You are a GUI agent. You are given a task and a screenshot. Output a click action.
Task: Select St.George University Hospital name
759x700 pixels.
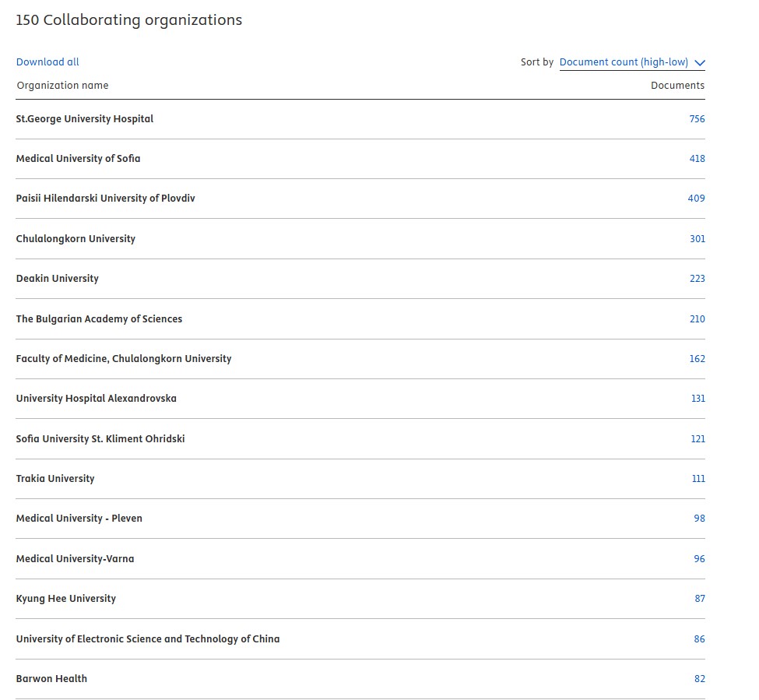[x=85, y=119]
